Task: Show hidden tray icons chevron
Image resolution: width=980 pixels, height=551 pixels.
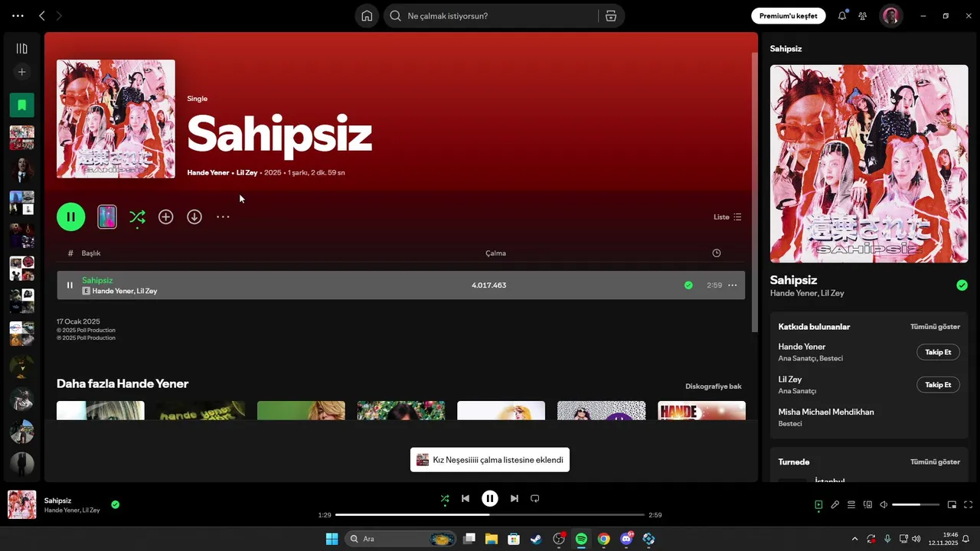Action: coord(854,539)
